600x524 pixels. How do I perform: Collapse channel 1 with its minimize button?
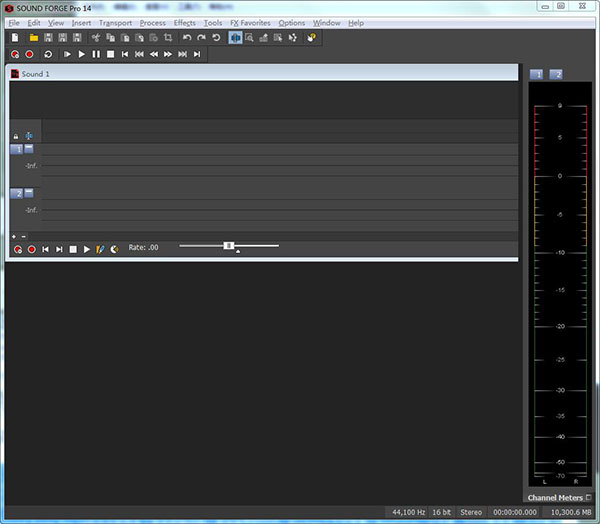29,149
